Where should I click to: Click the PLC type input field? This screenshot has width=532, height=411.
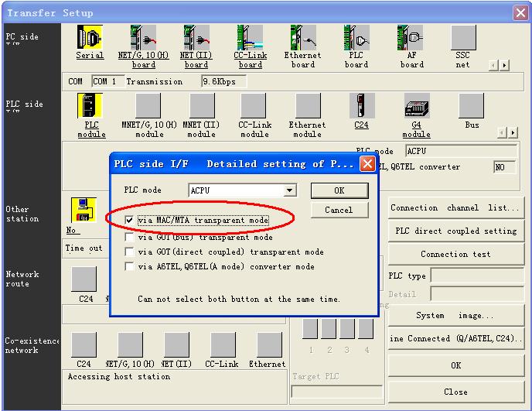click(474, 276)
